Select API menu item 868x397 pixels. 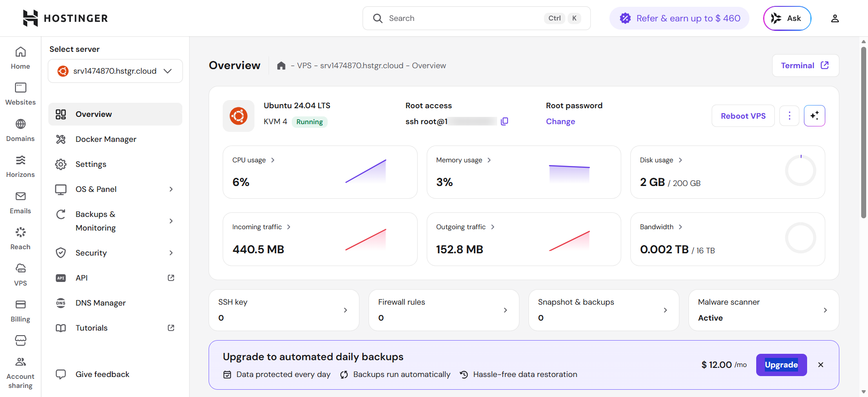tap(115, 278)
